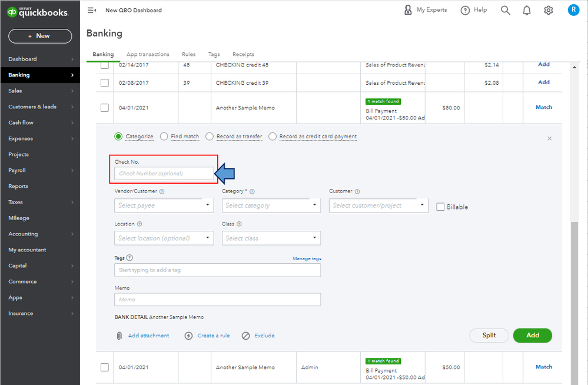Select the Find match radio button
Viewport: 588px width, 385px height.
164,137
